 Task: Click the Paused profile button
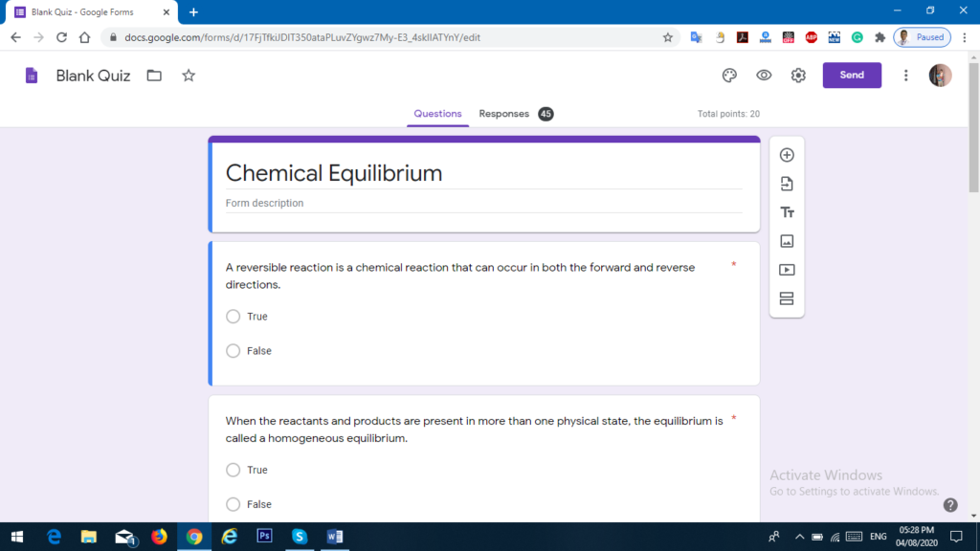pos(923,37)
